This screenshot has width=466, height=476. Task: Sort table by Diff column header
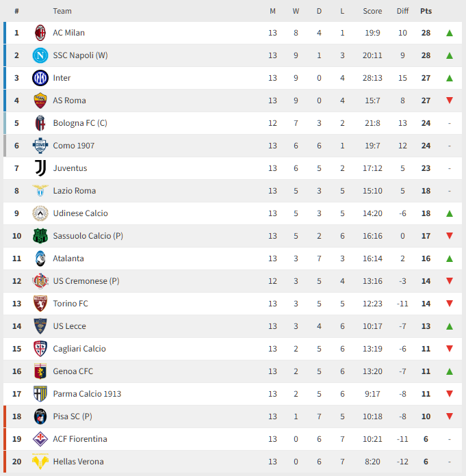pyautogui.click(x=402, y=11)
